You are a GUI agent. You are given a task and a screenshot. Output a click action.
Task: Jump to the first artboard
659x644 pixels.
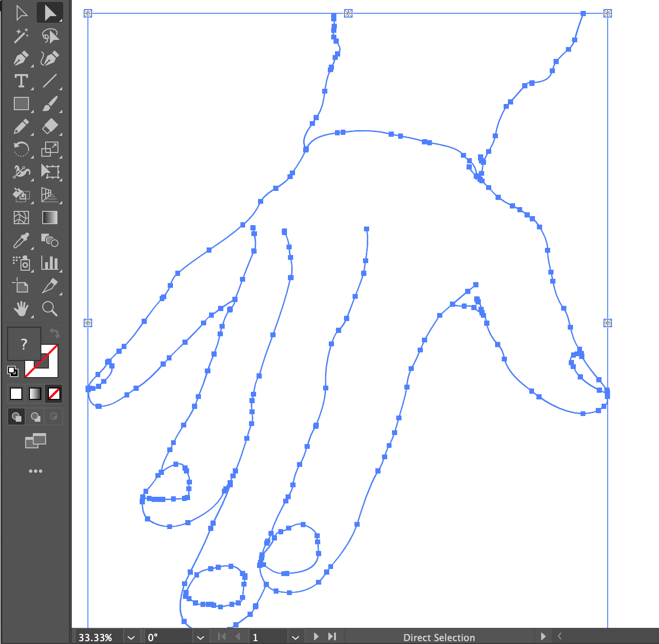(x=221, y=636)
